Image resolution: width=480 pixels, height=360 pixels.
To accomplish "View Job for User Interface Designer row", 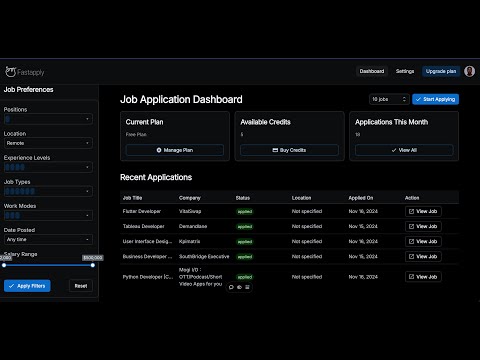I will (423, 241).
